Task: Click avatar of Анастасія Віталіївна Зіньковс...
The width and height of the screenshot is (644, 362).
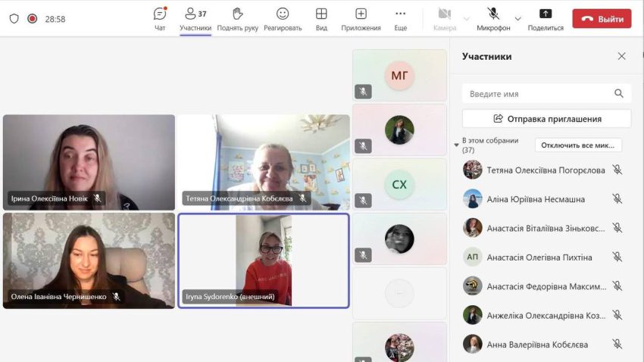Action: click(x=472, y=228)
